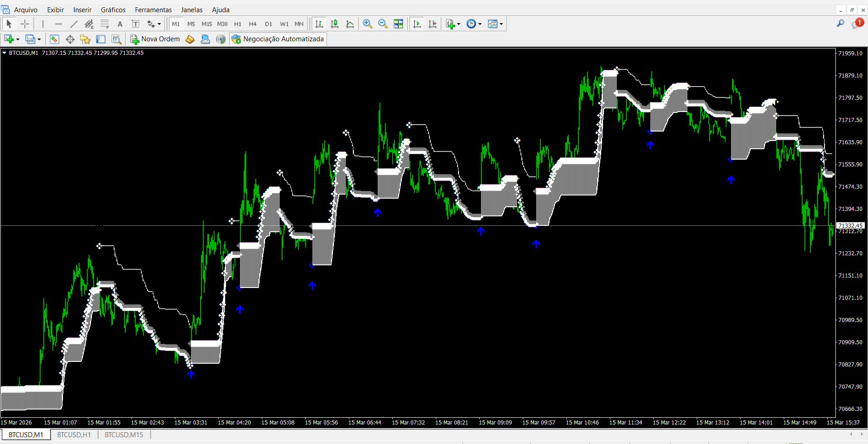The height and width of the screenshot is (444, 868).
Task: Click the zoom out magnifier
Action: [383, 24]
